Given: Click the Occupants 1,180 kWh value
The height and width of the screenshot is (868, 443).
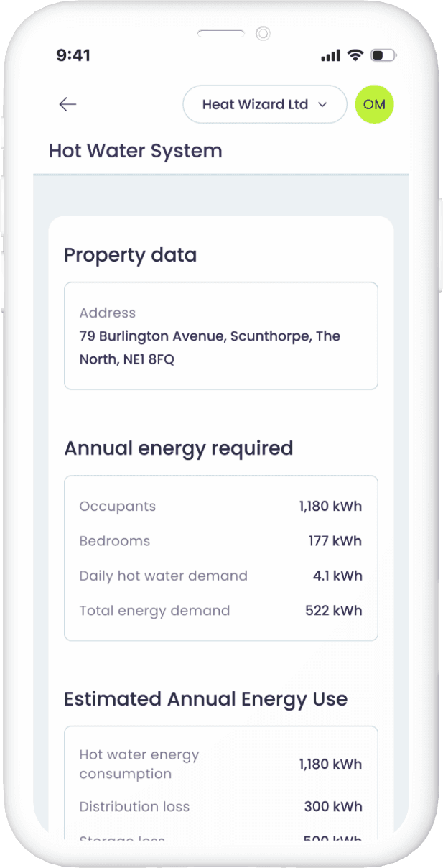Looking at the screenshot, I should [330, 506].
